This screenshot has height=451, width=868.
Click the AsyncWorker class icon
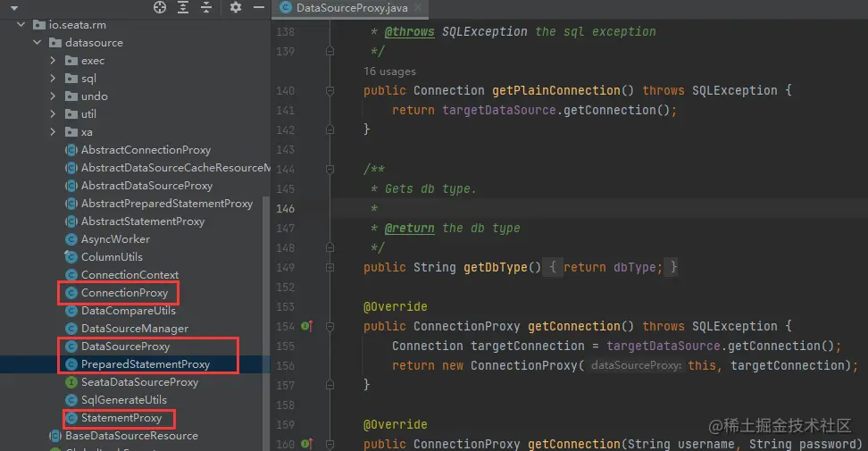tap(71, 239)
